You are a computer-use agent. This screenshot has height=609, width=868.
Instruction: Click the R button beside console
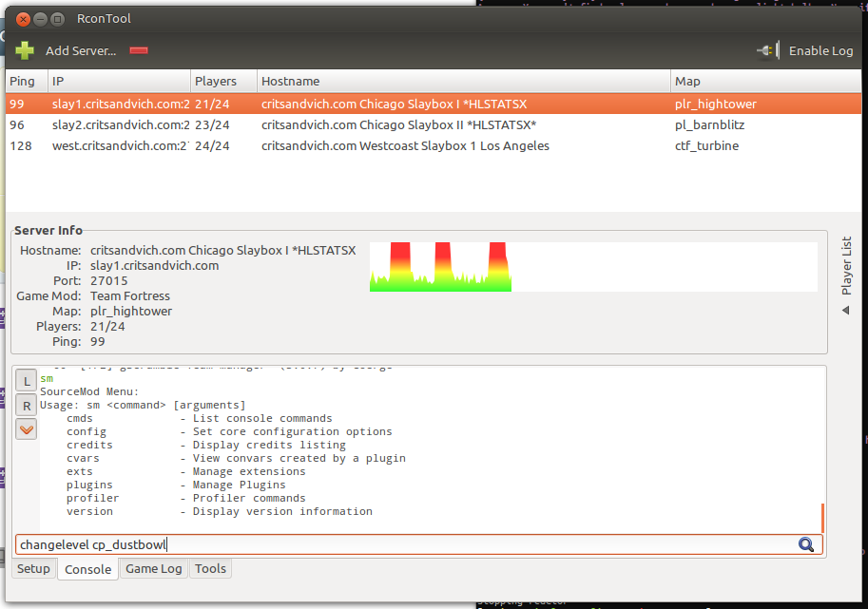(26, 406)
